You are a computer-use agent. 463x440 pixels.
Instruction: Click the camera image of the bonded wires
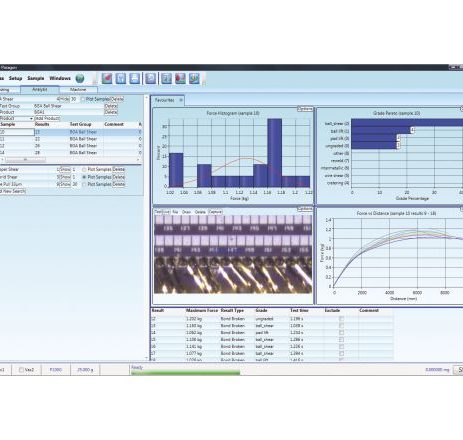coord(233,254)
